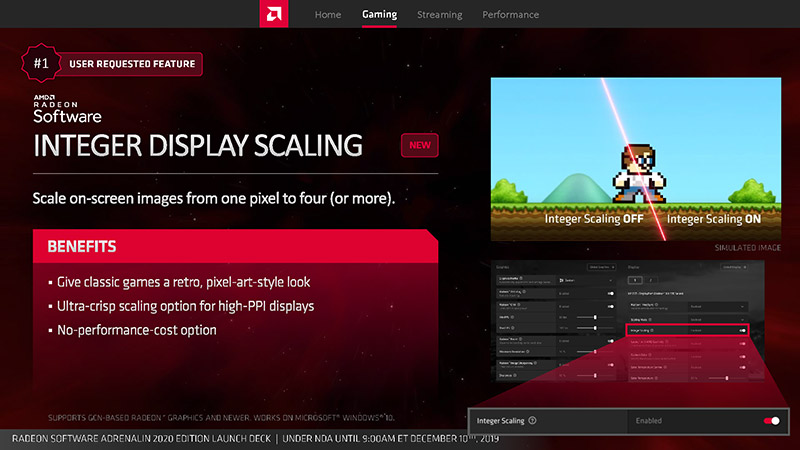Image resolution: width=800 pixels, height=450 pixels.
Task: Select the Gaming tab
Action: (379, 14)
